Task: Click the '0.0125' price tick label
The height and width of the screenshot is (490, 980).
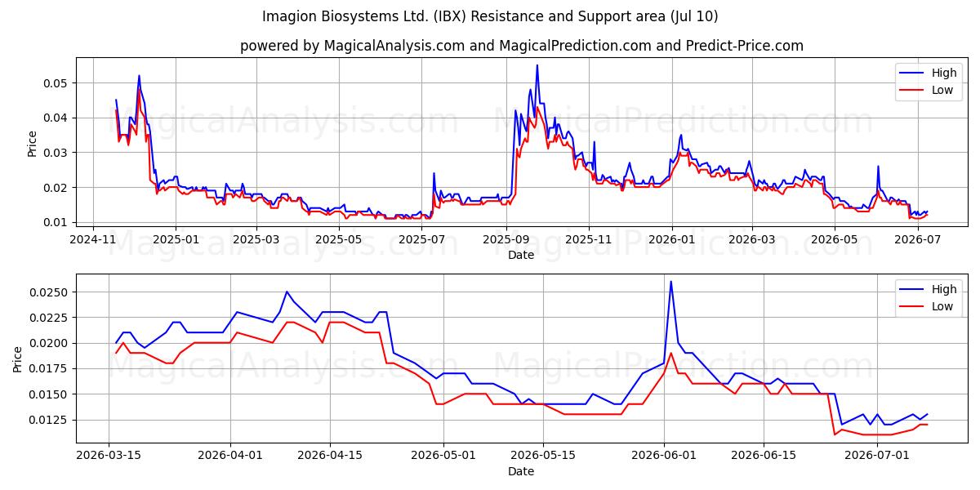Action: click(x=49, y=420)
